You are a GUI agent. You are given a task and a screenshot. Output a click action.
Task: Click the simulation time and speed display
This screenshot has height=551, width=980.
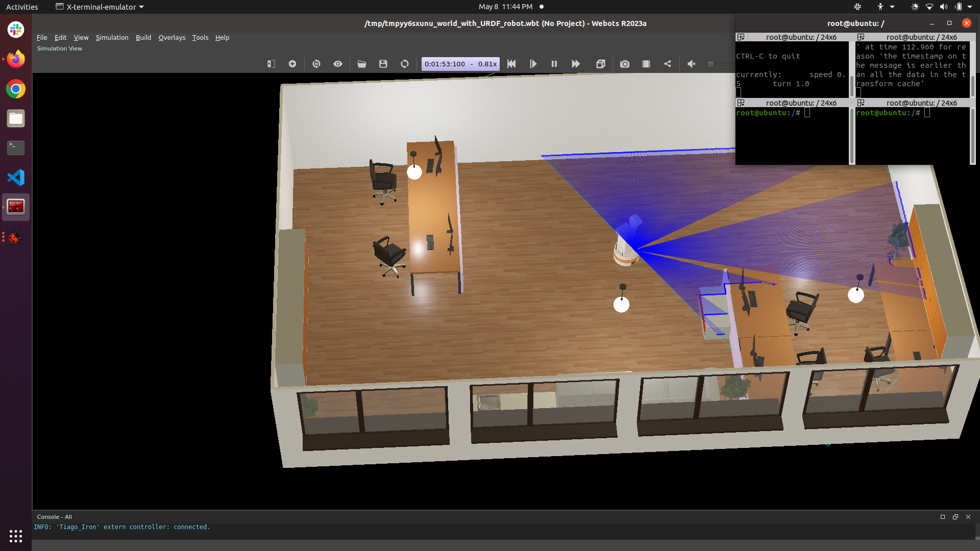click(460, 64)
